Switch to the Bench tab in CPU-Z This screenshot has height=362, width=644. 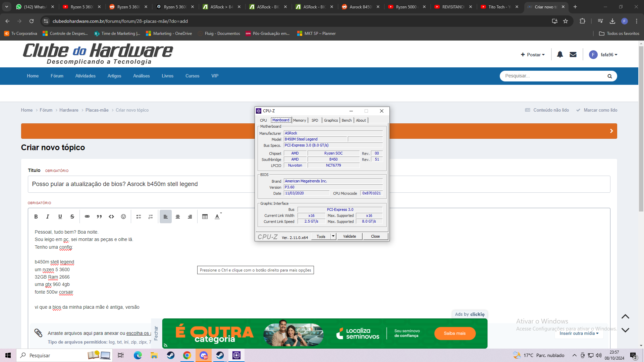click(347, 120)
